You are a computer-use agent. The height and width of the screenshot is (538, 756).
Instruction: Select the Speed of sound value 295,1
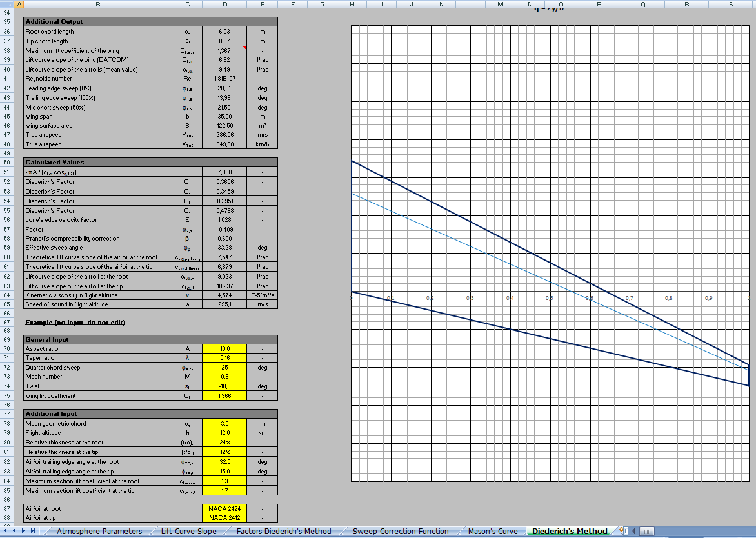pyautogui.click(x=224, y=304)
